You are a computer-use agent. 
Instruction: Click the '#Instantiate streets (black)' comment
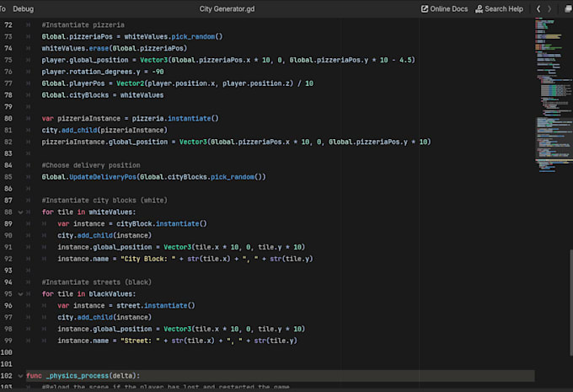point(96,282)
